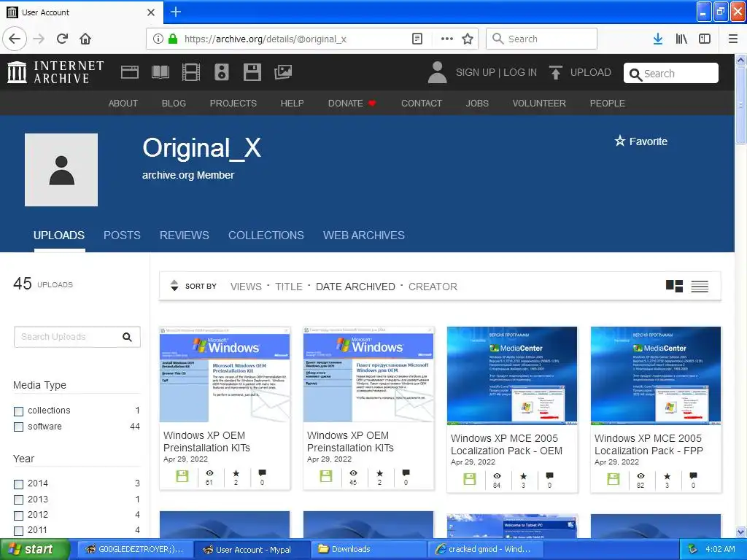Screen dimensions: 747x560
Task: Check the collections media type checkbox
Action: click(18, 411)
